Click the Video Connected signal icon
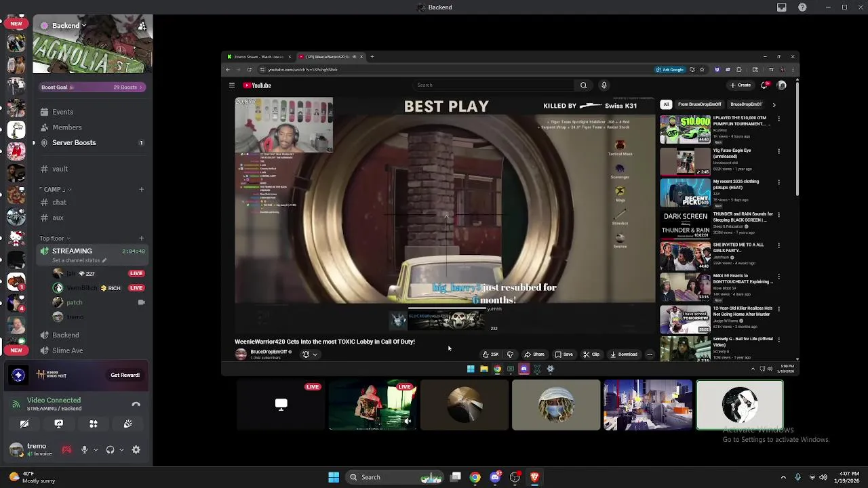868x488 pixels. point(16,404)
